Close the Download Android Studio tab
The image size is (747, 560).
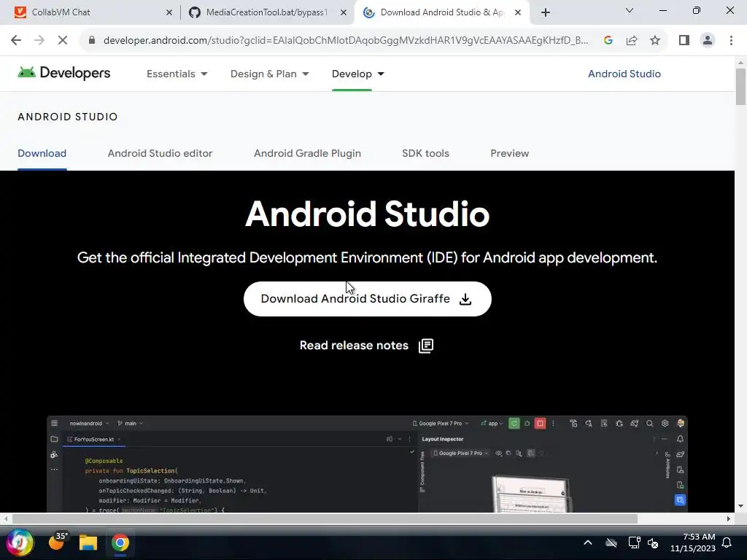(x=518, y=12)
